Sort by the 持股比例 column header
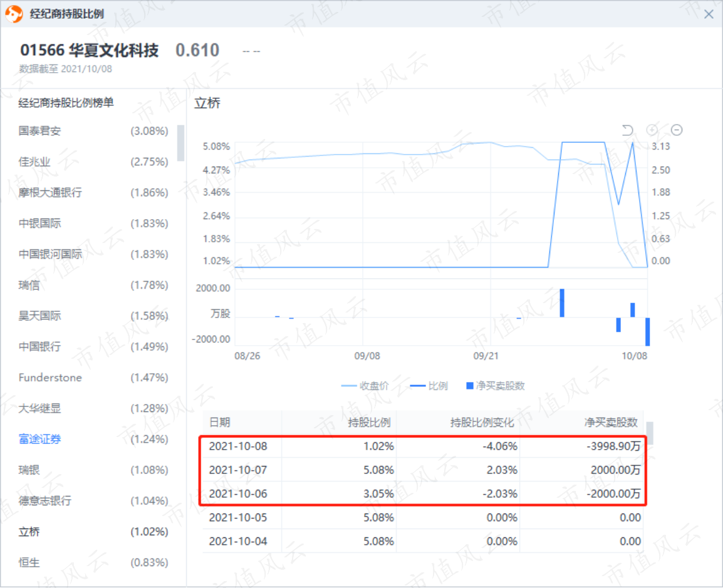Screen dimensions: 723x588 (x=369, y=422)
